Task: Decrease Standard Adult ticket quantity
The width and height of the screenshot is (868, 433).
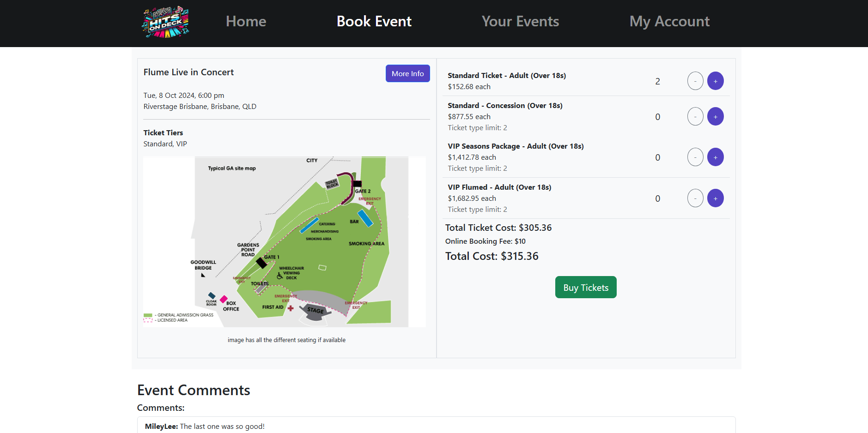Action: 695,81
